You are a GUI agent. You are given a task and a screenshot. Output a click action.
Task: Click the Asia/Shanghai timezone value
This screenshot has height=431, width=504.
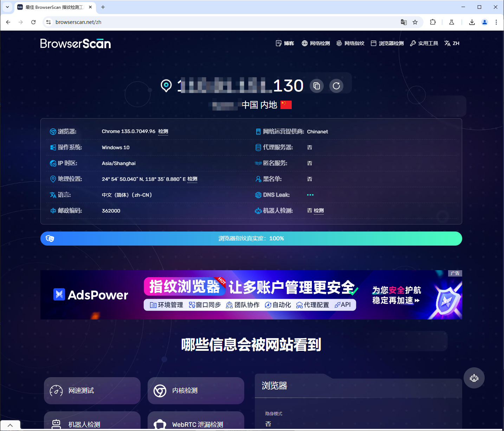click(119, 163)
